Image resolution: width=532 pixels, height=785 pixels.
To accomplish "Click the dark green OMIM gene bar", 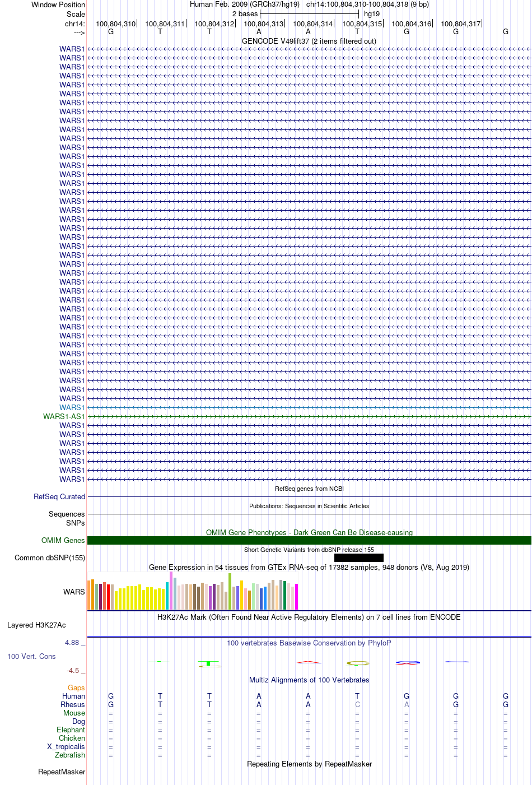I will (x=309, y=541).
